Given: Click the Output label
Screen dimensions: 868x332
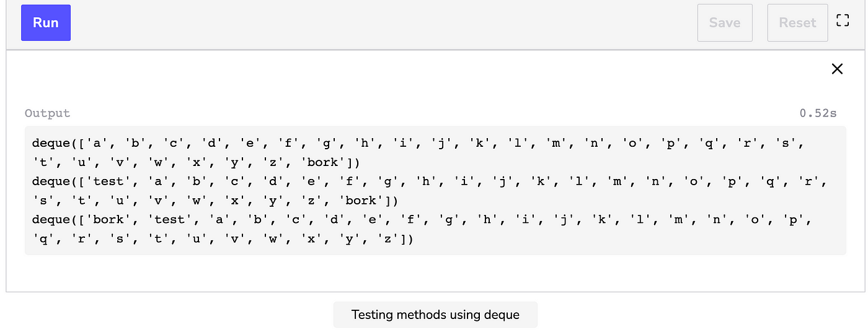Looking at the screenshot, I should [47, 113].
